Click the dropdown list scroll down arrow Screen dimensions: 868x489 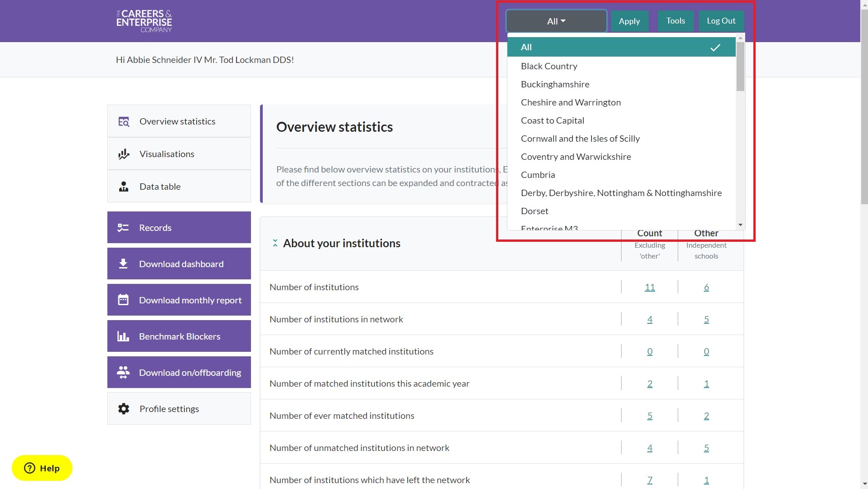point(740,225)
